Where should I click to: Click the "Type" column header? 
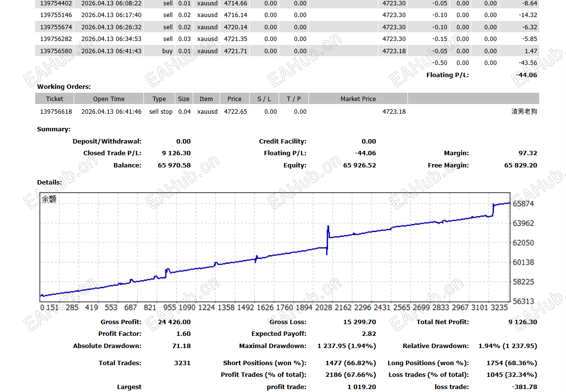coord(159,99)
